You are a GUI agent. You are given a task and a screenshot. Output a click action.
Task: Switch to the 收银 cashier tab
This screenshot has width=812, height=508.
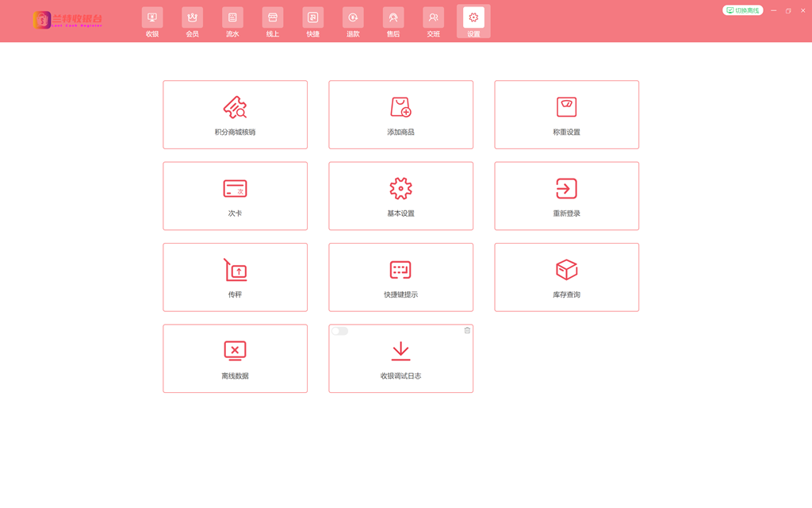[x=152, y=22]
